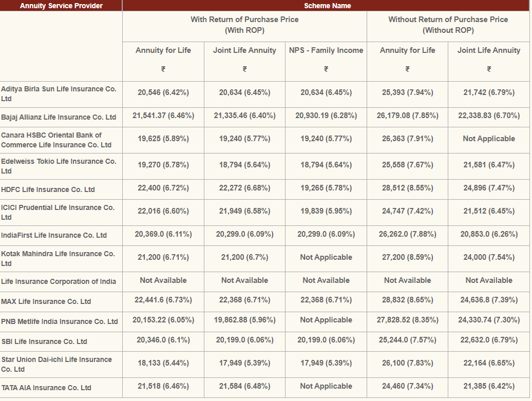Click the Scheme Name header

[328, 6]
